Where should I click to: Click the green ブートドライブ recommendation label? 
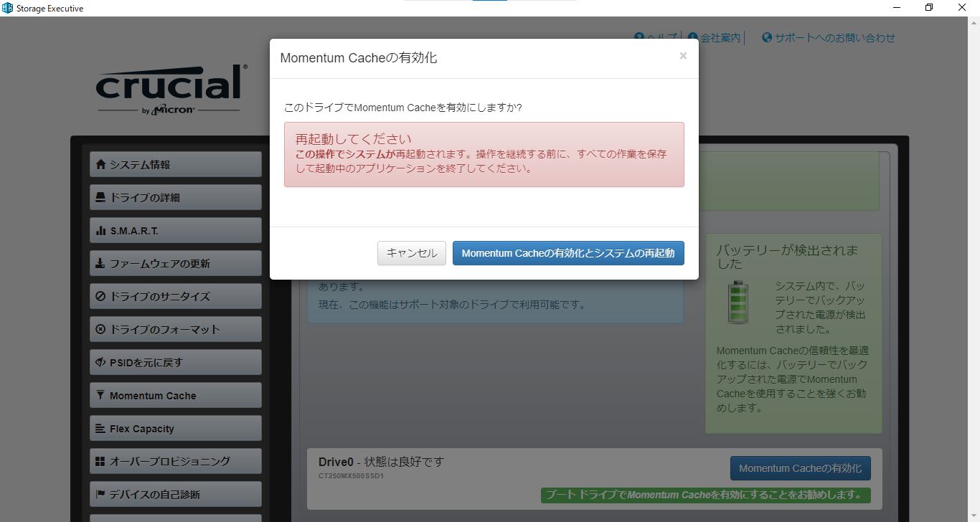tap(705, 495)
